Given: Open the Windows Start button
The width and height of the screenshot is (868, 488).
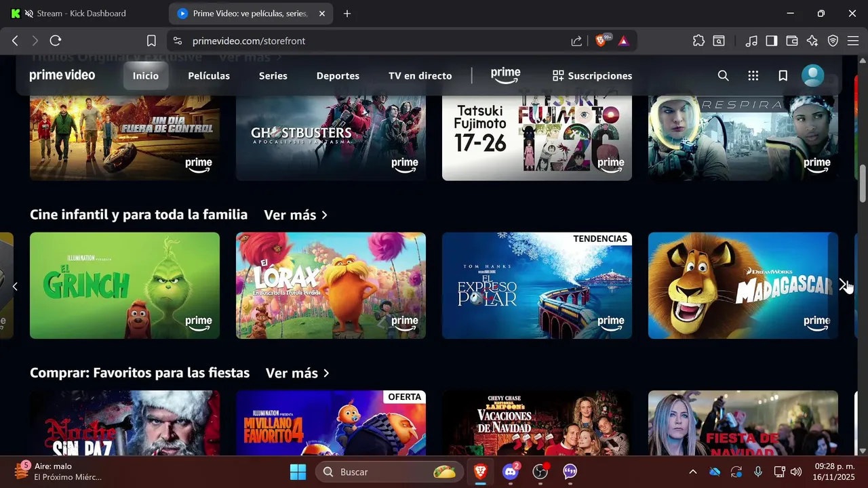Looking at the screenshot, I should click(298, 472).
